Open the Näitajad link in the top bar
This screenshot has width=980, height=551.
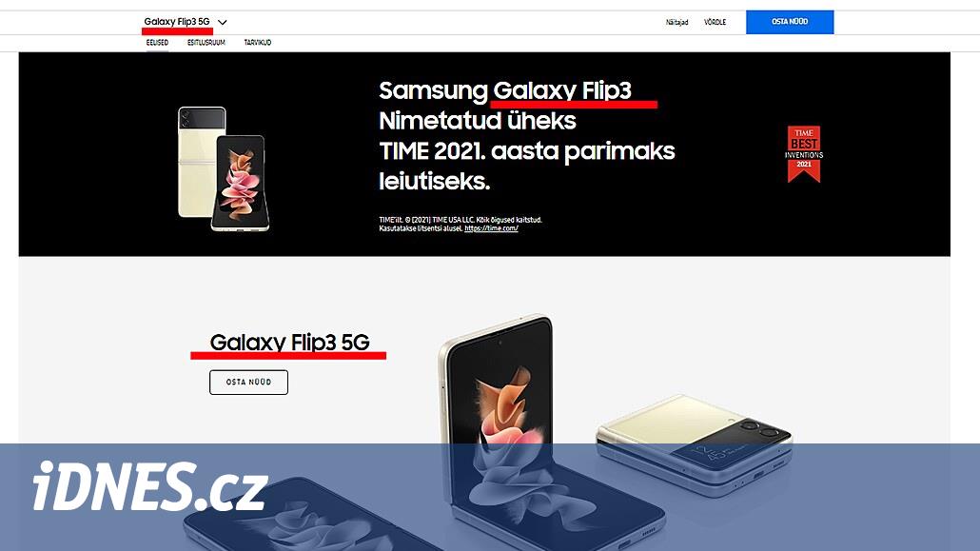coord(676,22)
